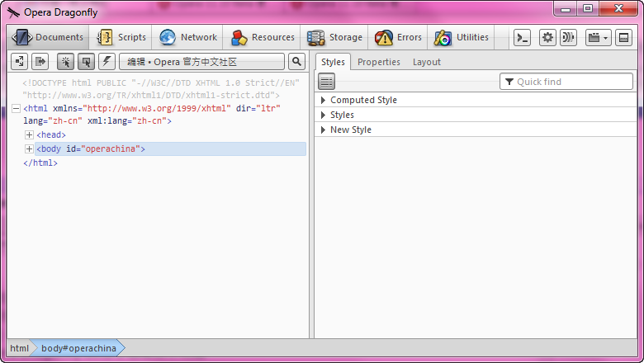Toggle the style list view icon
Screen dimensions: 644x363
tap(326, 81)
